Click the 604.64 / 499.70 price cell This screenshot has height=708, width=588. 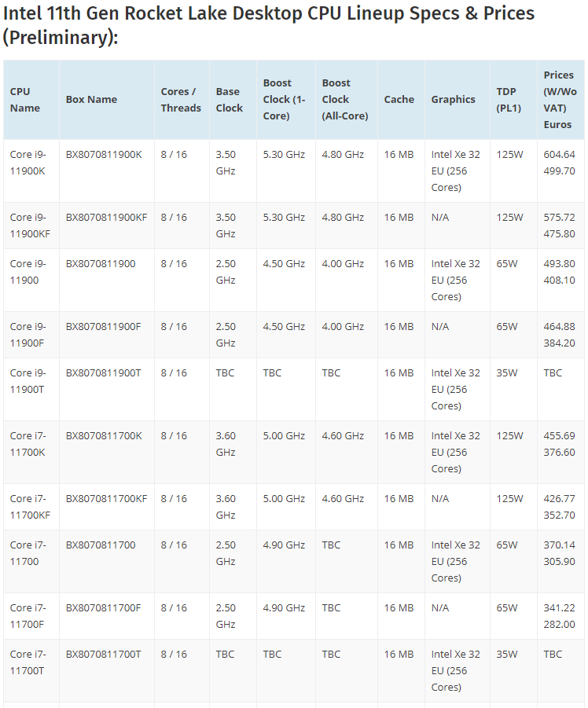[x=559, y=163]
